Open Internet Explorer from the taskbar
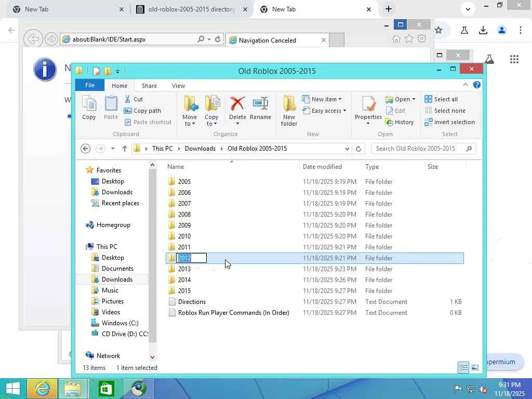532x399 pixels. pyautogui.click(x=42, y=389)
